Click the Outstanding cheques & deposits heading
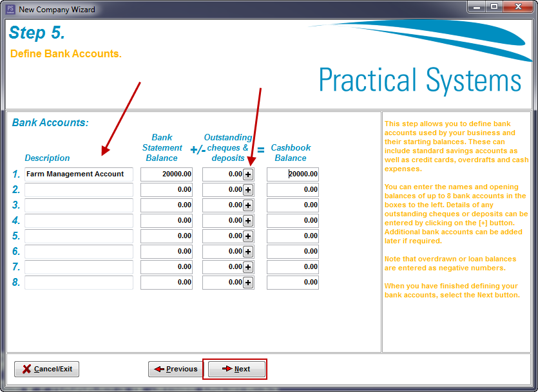 [228, 147]
